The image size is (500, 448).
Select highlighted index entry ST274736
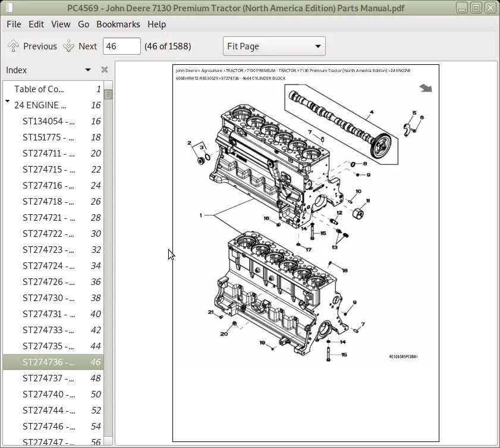[x=54, y=362]
